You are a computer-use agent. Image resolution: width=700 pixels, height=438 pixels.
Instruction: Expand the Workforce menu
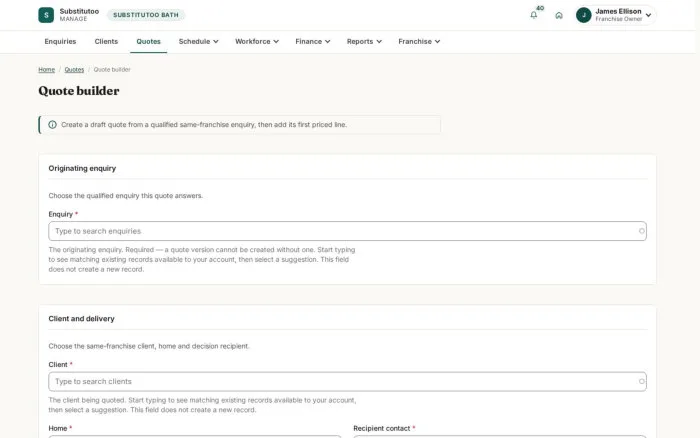coord(257,41)
